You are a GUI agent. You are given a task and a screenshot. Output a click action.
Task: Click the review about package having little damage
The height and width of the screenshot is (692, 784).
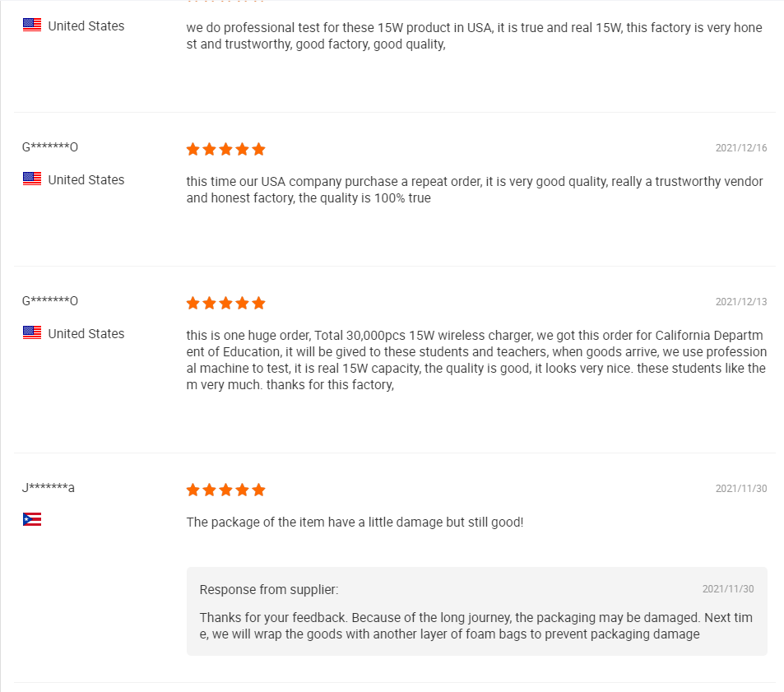tap(355, 522)
